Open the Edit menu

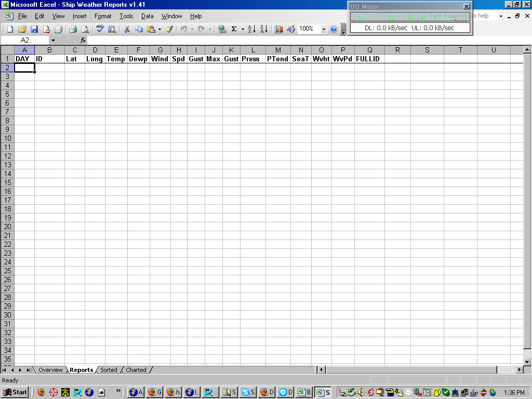39,16
